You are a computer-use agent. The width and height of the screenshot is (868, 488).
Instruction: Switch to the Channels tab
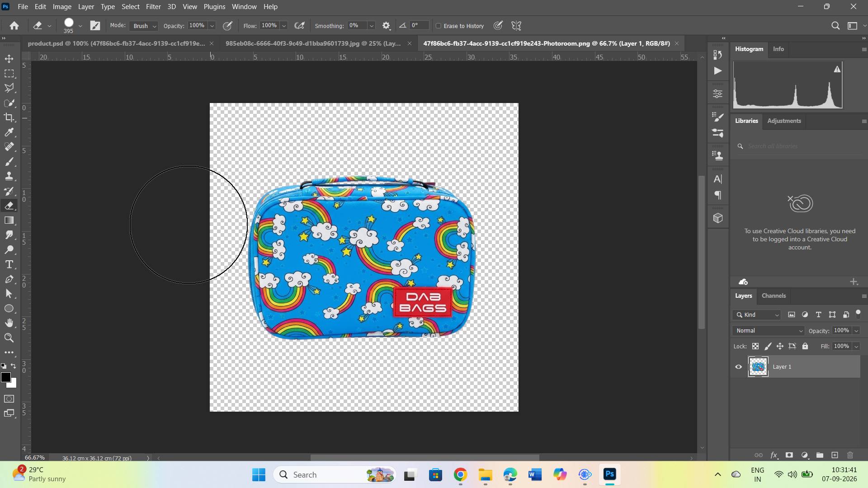(x=774, y=296)
